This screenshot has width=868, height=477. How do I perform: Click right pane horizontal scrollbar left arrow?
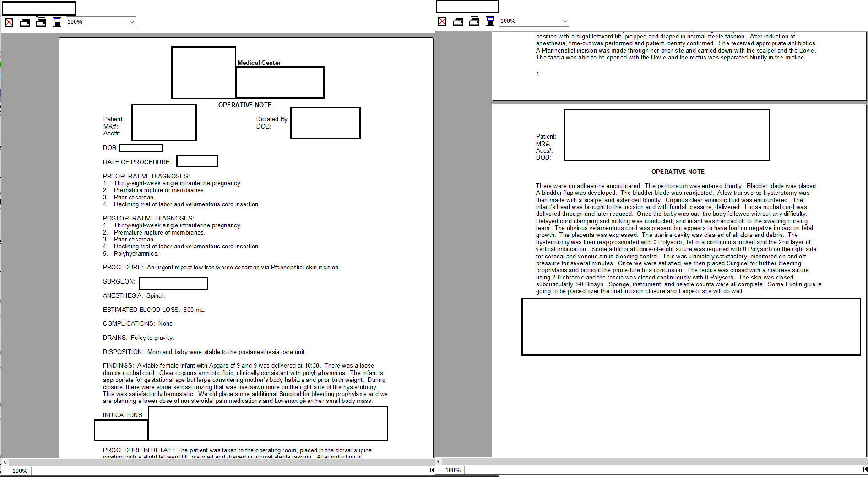pyautogui.click(x=438, y=461)
